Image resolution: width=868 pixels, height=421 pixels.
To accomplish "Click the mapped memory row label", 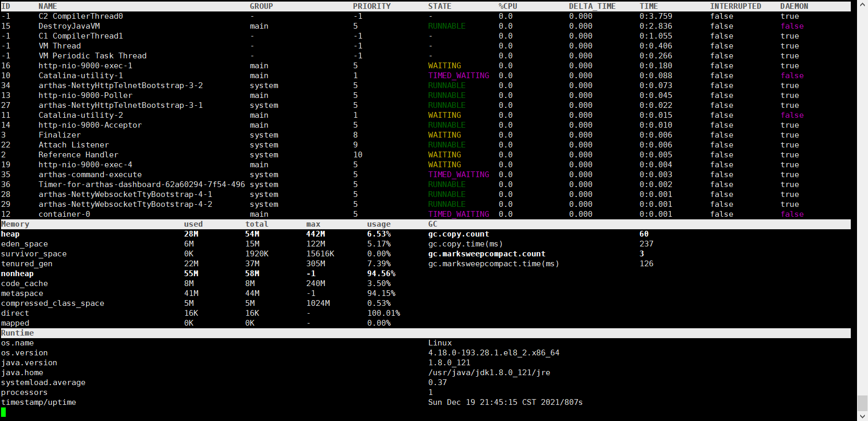I will (15, 323).
